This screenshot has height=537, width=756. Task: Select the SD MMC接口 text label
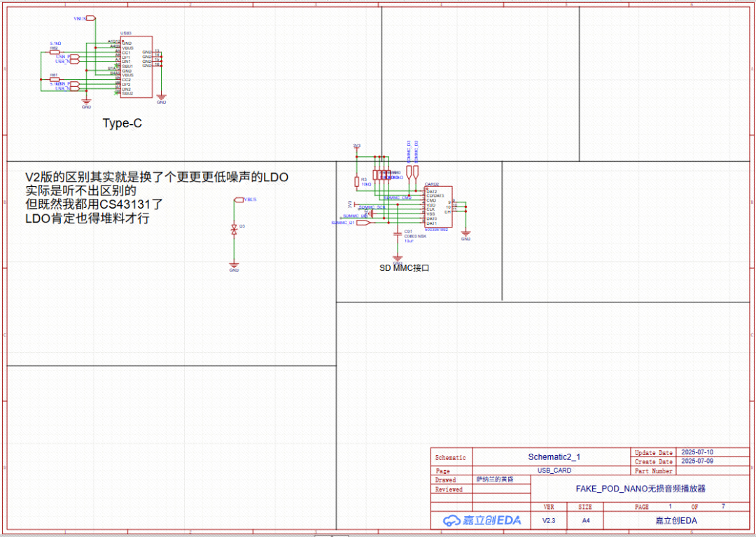click(404, 268)
